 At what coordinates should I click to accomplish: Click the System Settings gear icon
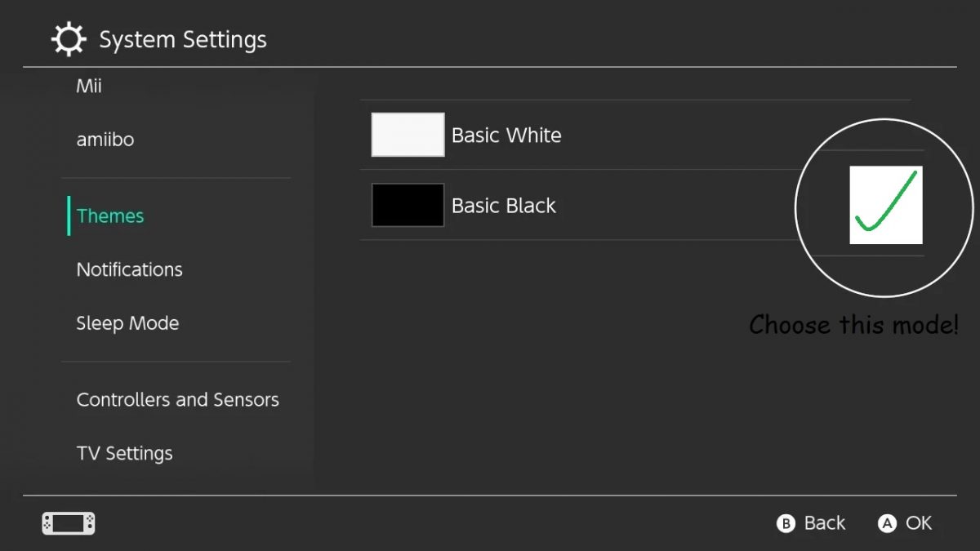pos(69,39)
